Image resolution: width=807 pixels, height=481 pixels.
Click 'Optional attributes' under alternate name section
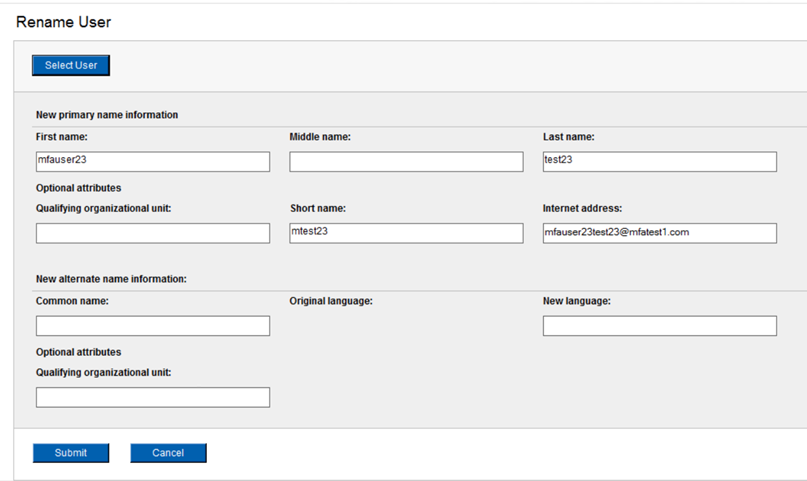pos(79,352)
